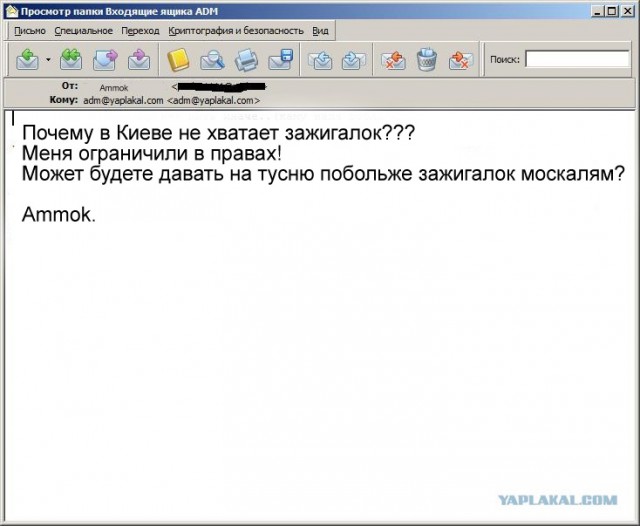Click the window icon in the title bar
The width and height of the screenshot is (640, 526).
(12, 11)
